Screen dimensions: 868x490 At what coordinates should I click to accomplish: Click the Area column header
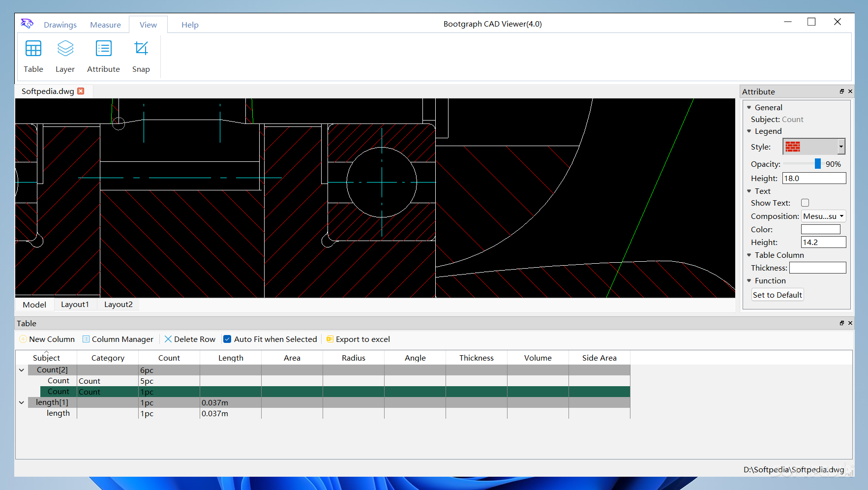[x=292, y=358]
